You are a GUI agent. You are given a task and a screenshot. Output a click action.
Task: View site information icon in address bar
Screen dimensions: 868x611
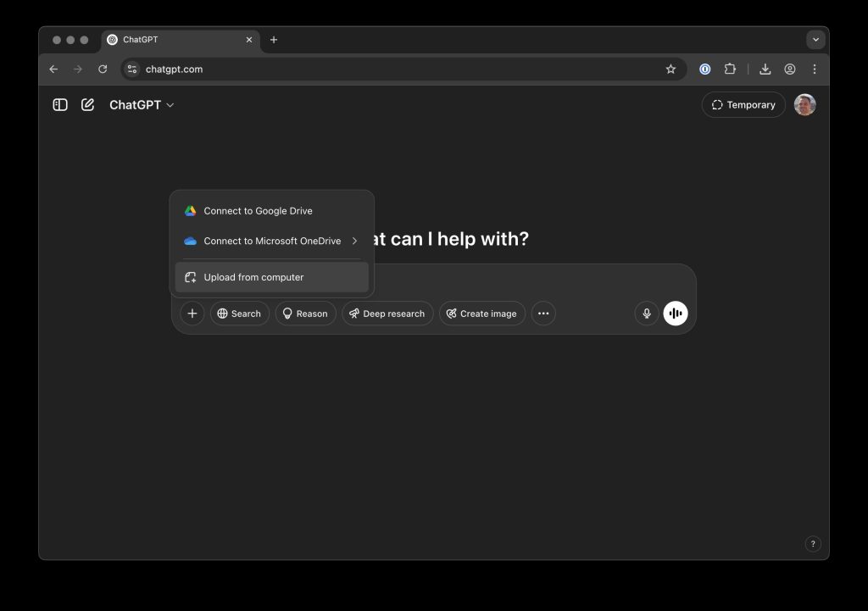click(x=132, y=69)
